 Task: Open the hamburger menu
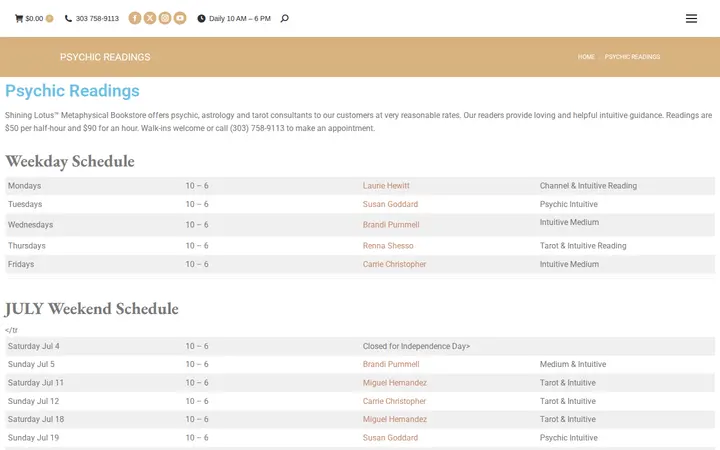691,18
